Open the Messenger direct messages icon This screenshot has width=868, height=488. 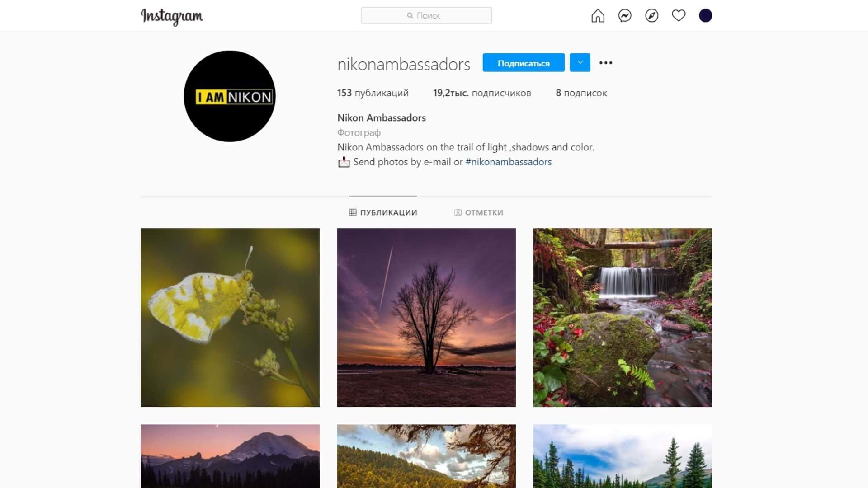click(x=625, y=16)
